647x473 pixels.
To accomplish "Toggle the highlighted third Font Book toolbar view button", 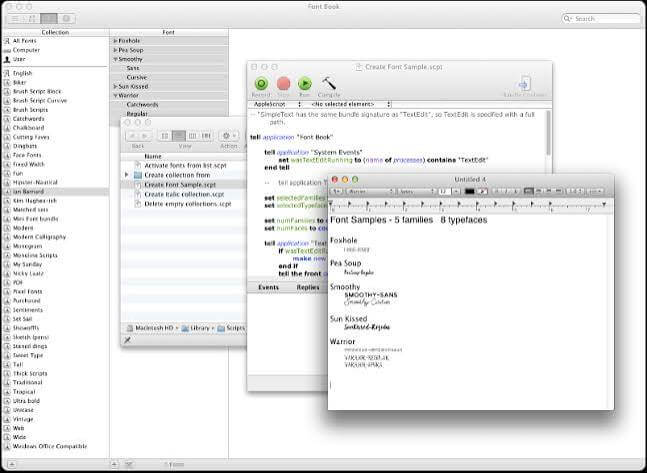I will click(49, 19).
